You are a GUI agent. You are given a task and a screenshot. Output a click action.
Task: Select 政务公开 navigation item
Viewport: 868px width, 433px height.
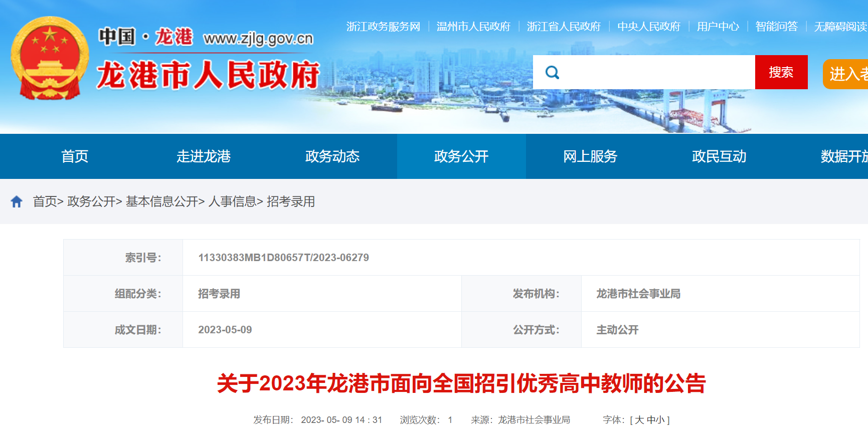click(461, 156)
